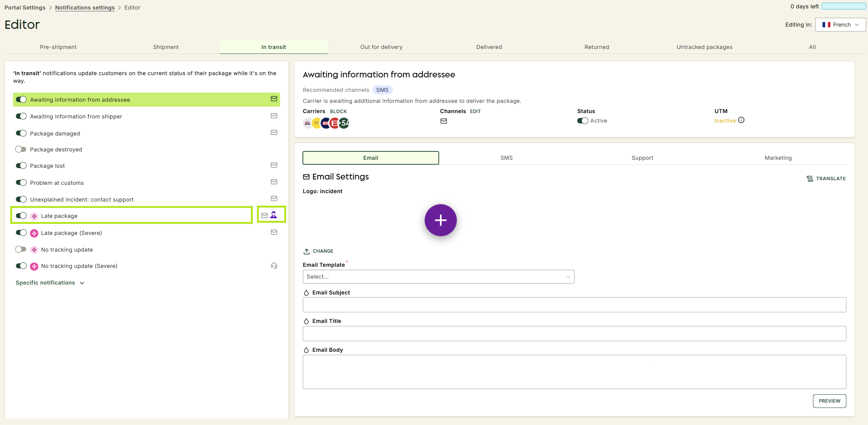Click the droplet icon beside Email Title
The width and height of the screenshot is (868, 425).
(306, 321)
